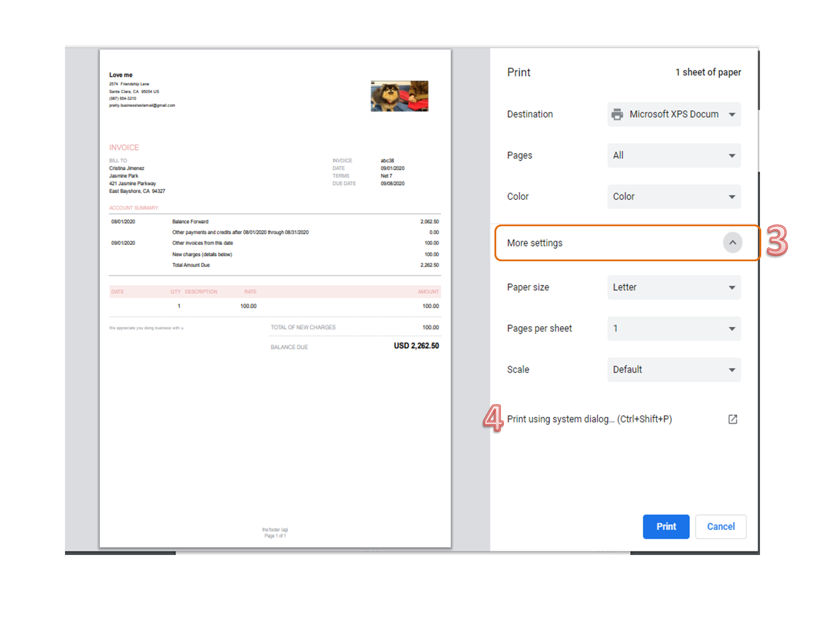Open the Paper size dropdown showing Letter
This screenshot has height=630, width=840.
(x=674, y=287)
